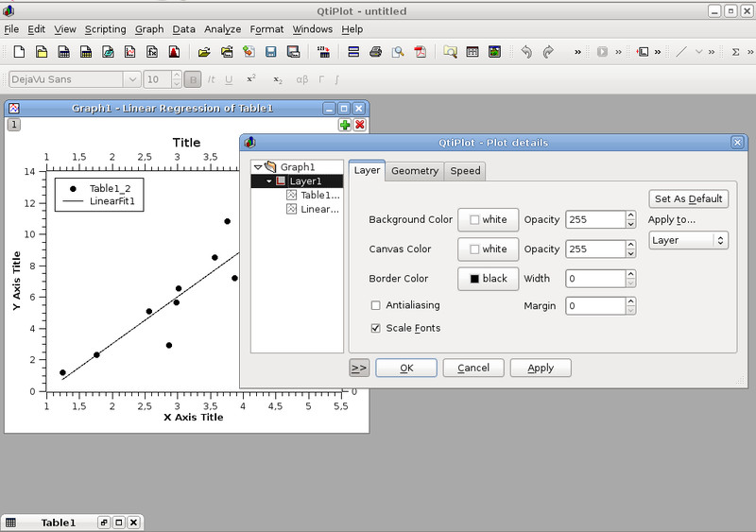Switch to the Speed tab
The height and width of the screenshot is (532, 756).
point(465,171)
